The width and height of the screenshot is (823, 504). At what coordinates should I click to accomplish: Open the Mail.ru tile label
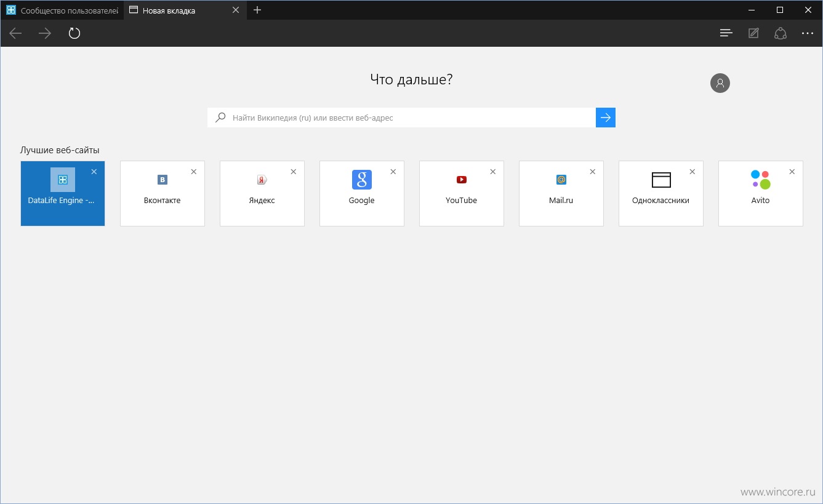tap(561, 201)
